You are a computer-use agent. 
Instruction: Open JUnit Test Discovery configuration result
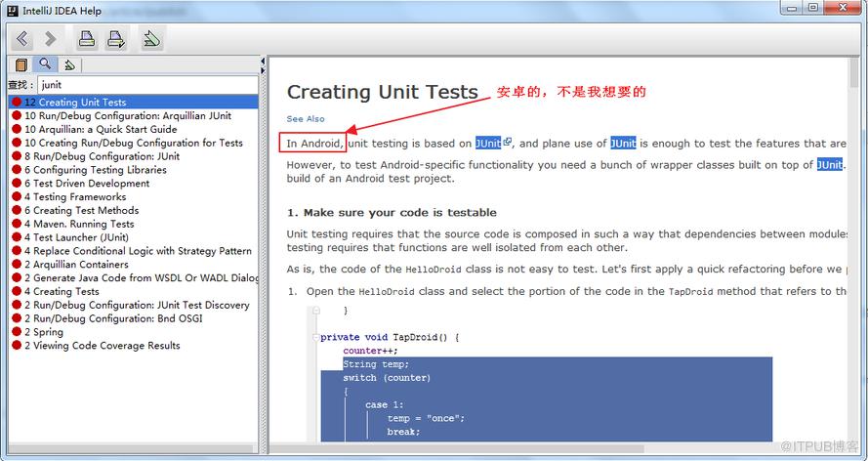(137, 305)
